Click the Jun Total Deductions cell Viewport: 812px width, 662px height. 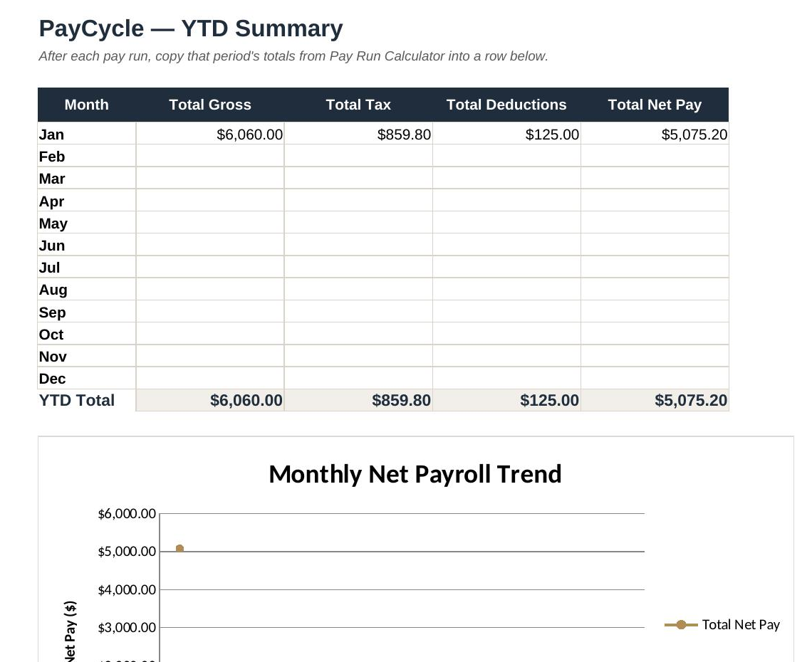[506, 245]
